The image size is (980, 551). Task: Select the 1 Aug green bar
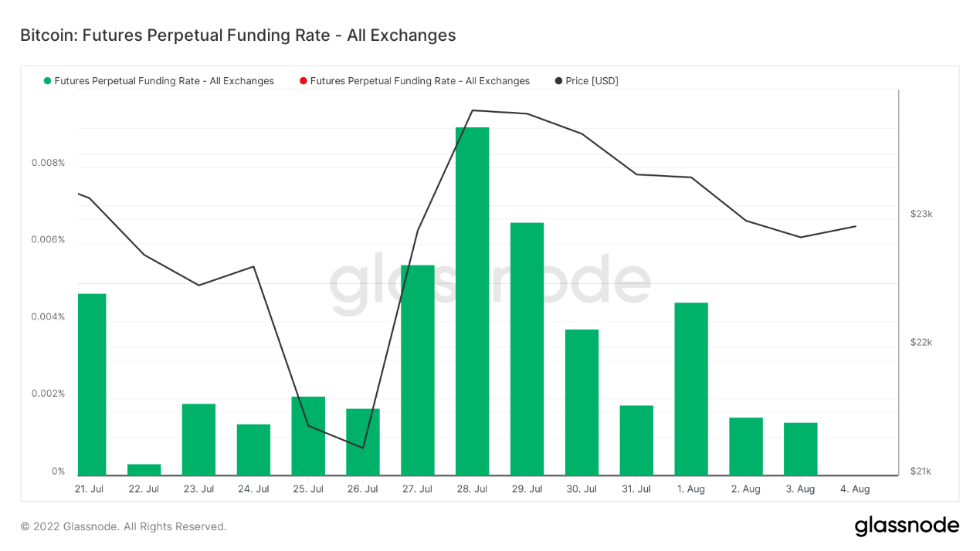coord(691,389)
